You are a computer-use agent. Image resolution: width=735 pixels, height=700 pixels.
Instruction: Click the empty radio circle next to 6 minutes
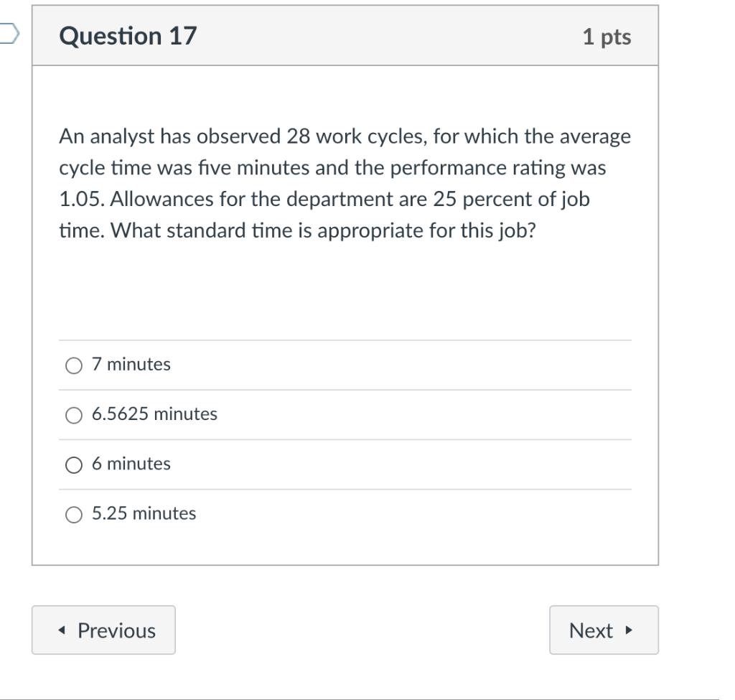pos(74,465)
